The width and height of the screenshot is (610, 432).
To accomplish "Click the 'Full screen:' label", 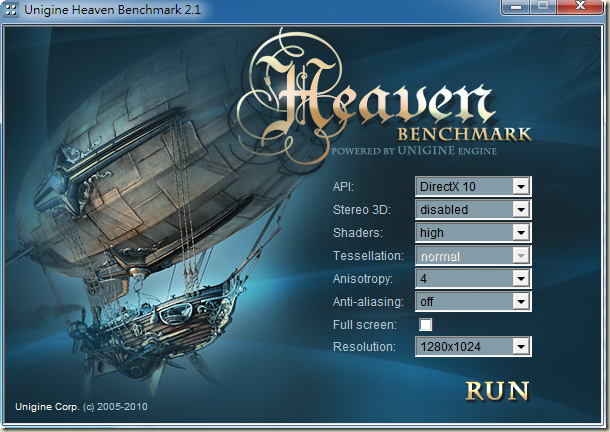I will click(x=365, y=325).
